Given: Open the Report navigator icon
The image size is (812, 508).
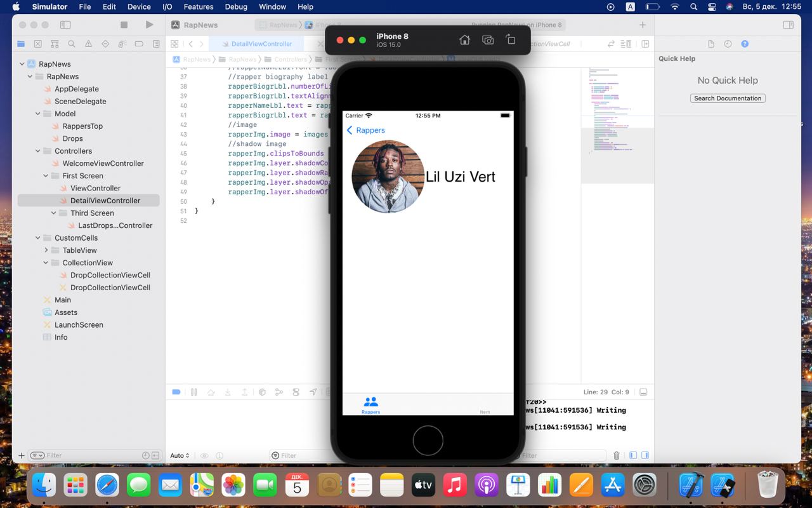Looking at the screenshot, I should 156,44.
